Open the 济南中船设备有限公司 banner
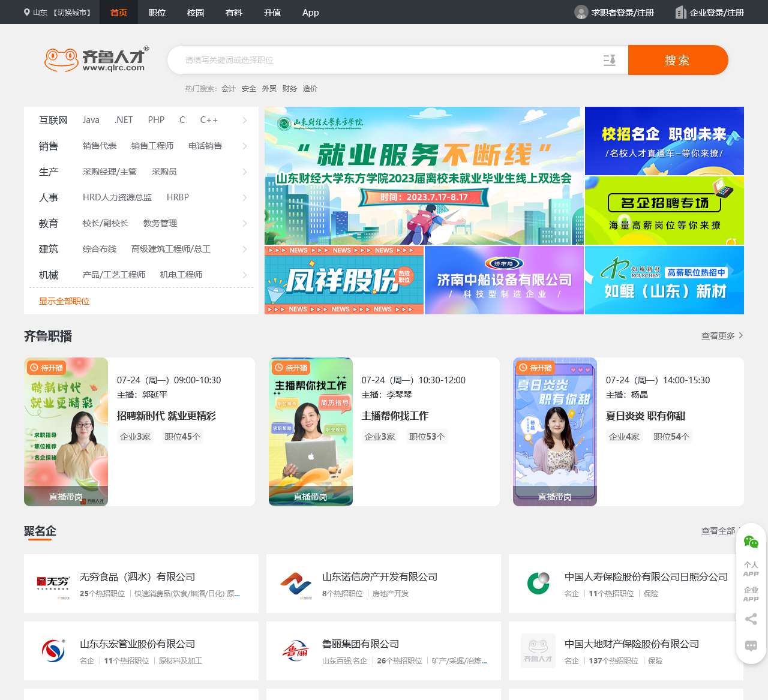 point(504,280)
